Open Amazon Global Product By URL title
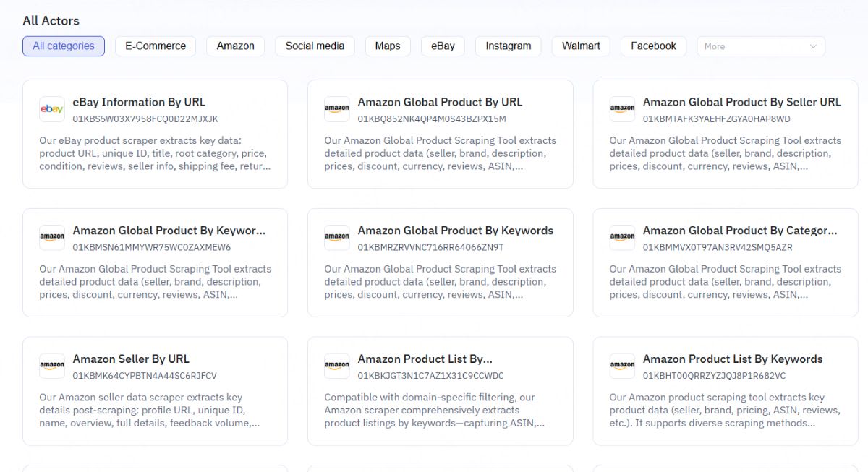This screenshot has width=868, height=472. pos(440,102)
